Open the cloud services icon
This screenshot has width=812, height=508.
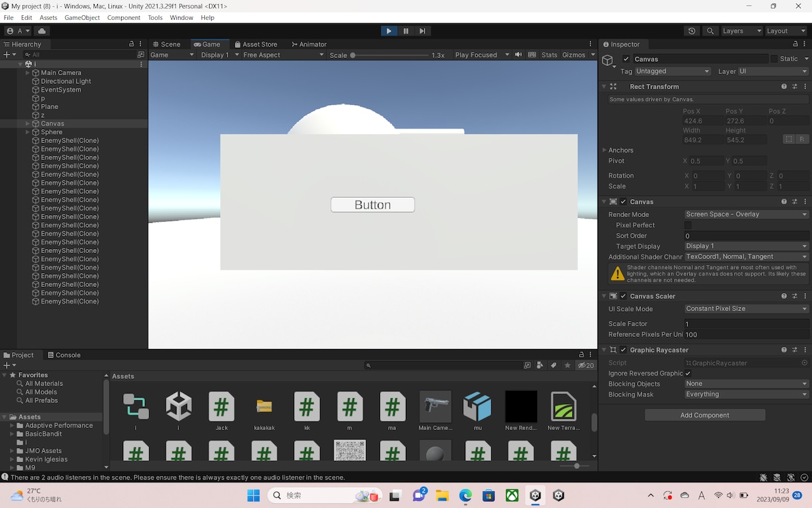(x=42, y=31)
